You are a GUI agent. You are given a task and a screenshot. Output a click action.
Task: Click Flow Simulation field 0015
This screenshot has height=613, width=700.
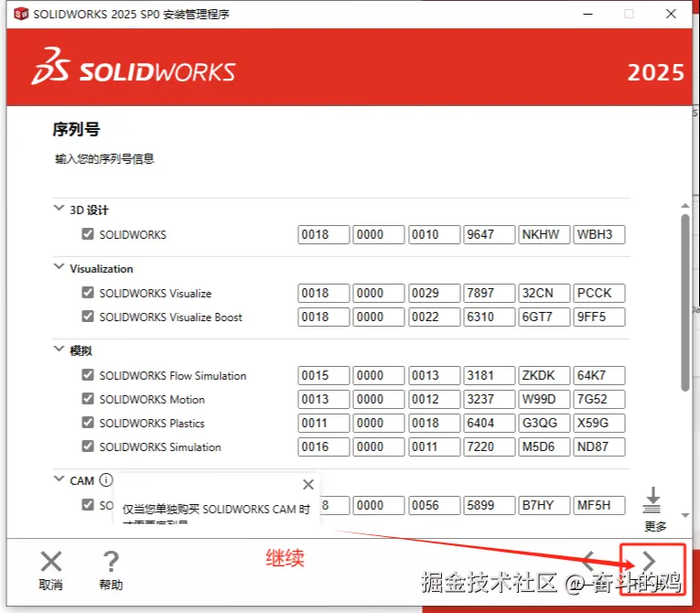point(324,375)
